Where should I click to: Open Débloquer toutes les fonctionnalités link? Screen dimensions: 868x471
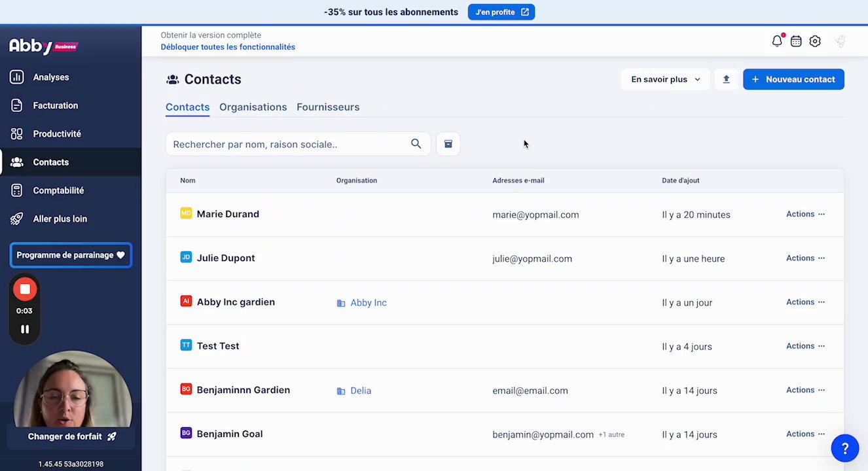pyautogui.click(x=228, y=47)
